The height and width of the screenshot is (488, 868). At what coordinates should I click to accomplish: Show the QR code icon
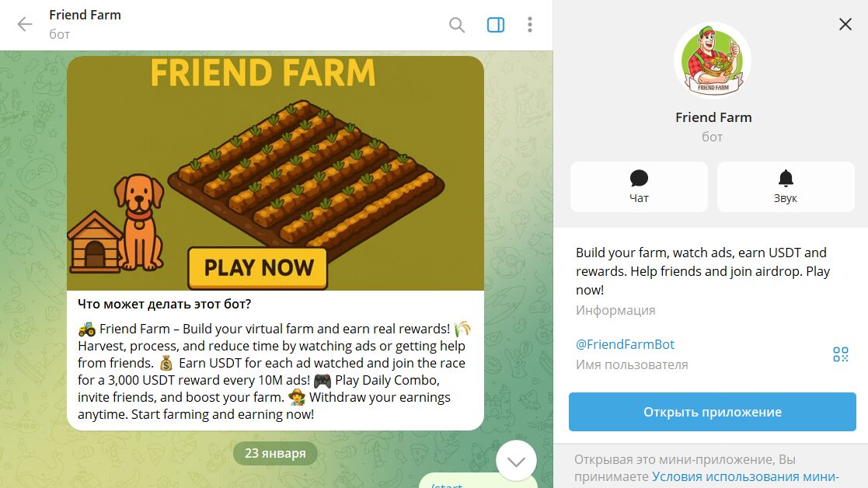coord(840,354)
